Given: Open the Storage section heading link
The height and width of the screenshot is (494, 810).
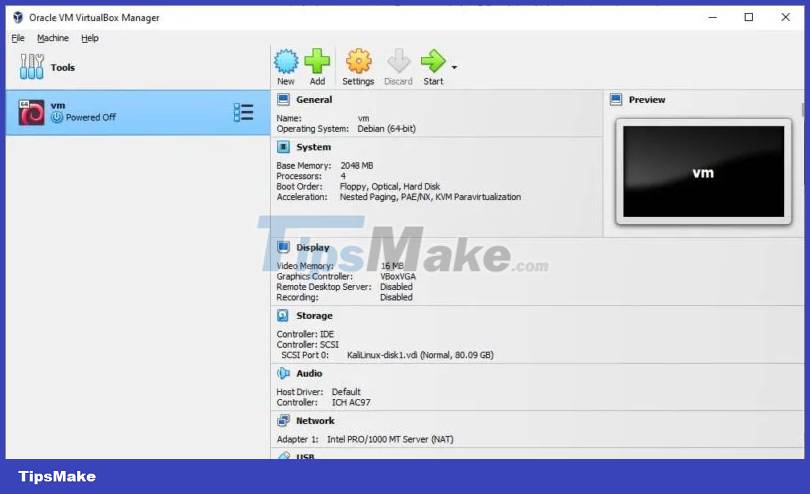Looking at the screenshot, I should click(x=314, y=315).
